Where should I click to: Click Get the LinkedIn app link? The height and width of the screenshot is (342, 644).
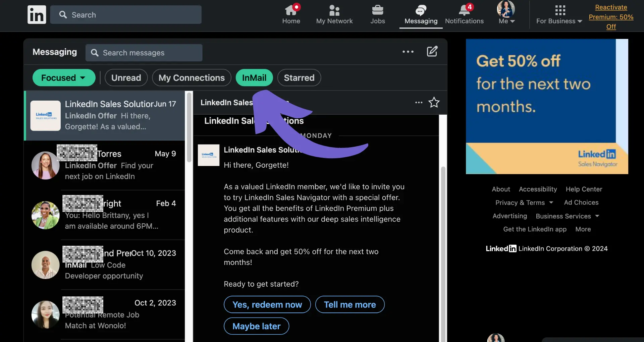pyautogui.click(x=535, y=229)
